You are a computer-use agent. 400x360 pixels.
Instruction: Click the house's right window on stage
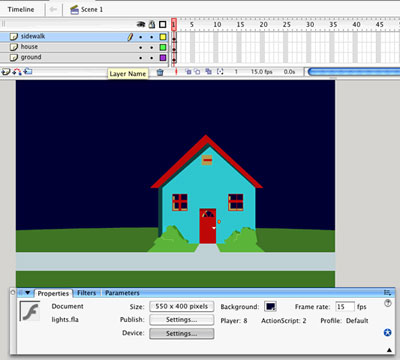[x=236, y=202]
